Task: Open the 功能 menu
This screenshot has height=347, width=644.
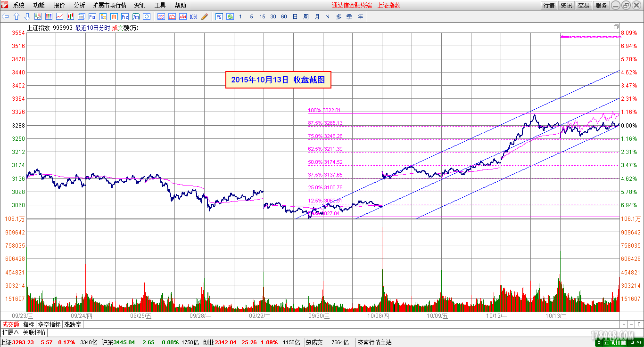Action: (x=39, y=5)
